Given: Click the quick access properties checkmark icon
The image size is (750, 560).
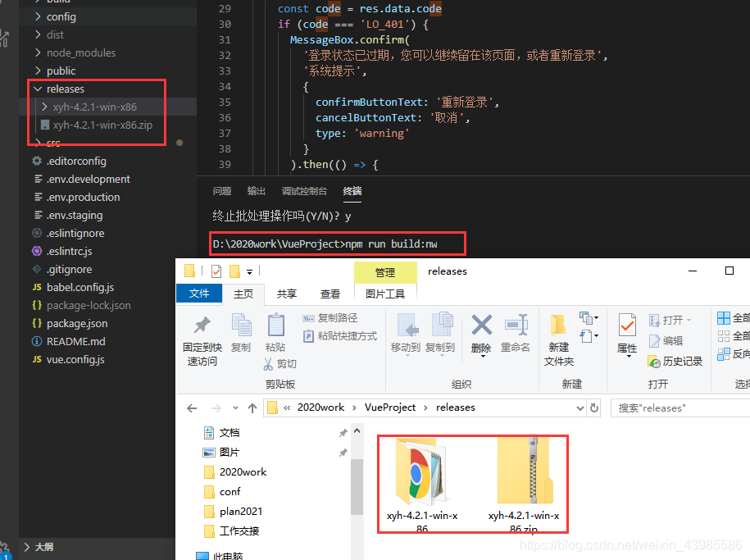Looking at the screenshot, I should coord(216,271).
